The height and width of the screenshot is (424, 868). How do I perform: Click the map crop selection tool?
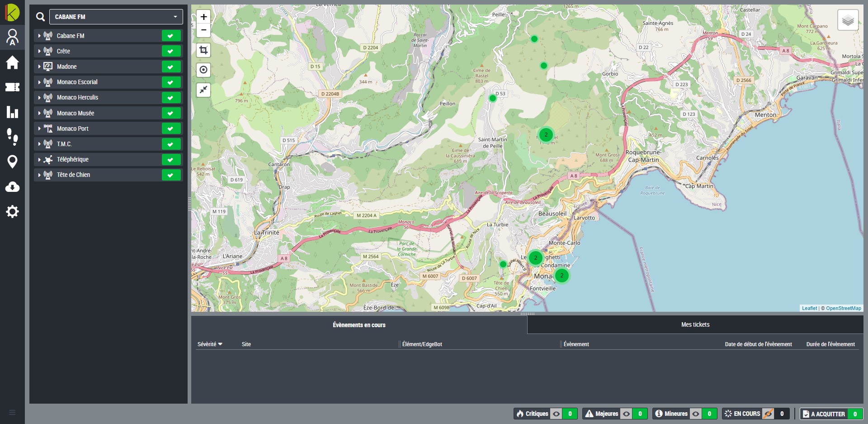[x=203, y=50]
